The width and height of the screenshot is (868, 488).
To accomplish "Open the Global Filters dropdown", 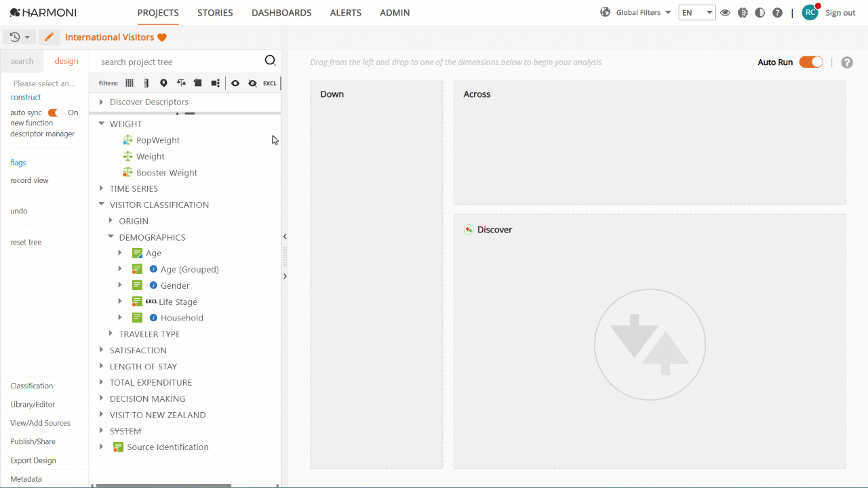I will tap(644, 12).
